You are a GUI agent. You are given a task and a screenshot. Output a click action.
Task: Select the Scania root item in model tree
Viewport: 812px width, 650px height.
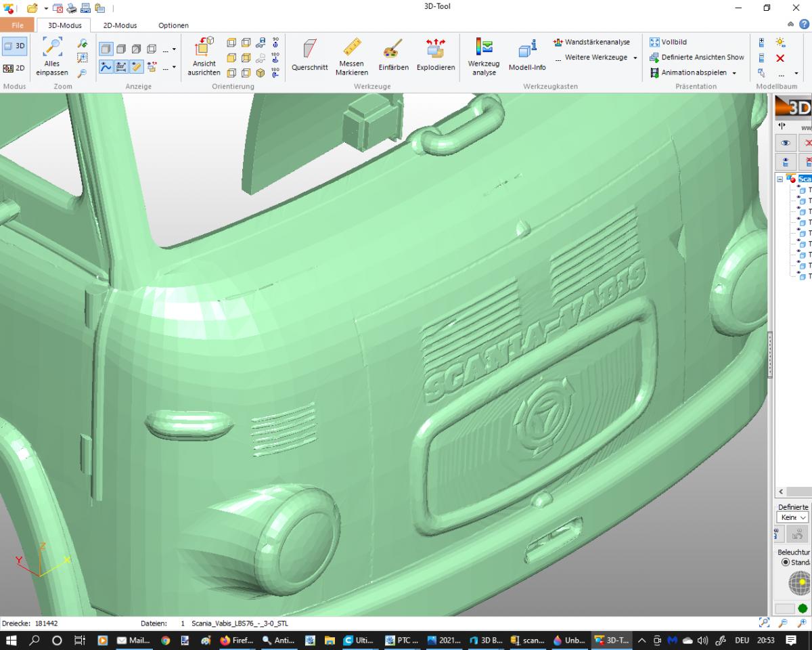pos(804,179)
